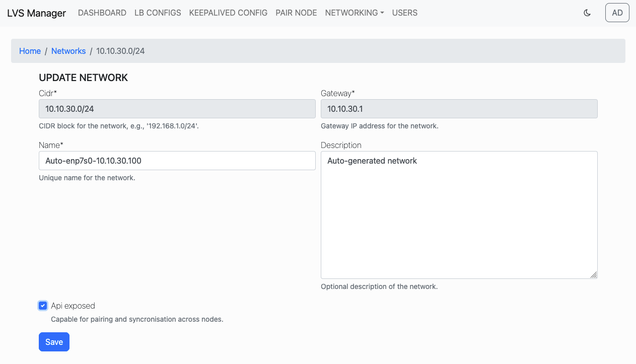The image size is (636, 364).
Task: Click the 10.10.30.0/24 breadcrumb text
Action: 120,51
